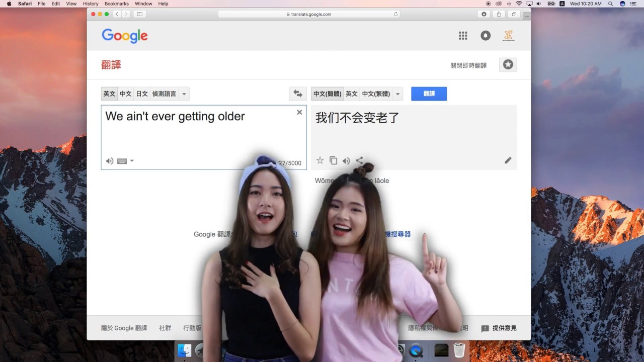
Task: Open Notification Center
Action: pyautogui.click(x=633, y=4)
